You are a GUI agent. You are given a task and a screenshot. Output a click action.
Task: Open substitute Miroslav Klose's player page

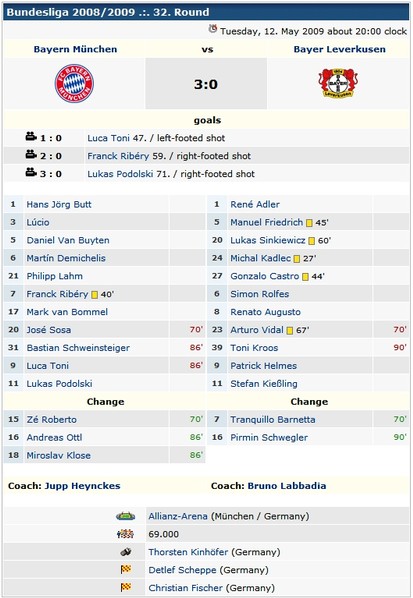click(x=58, y=455)
